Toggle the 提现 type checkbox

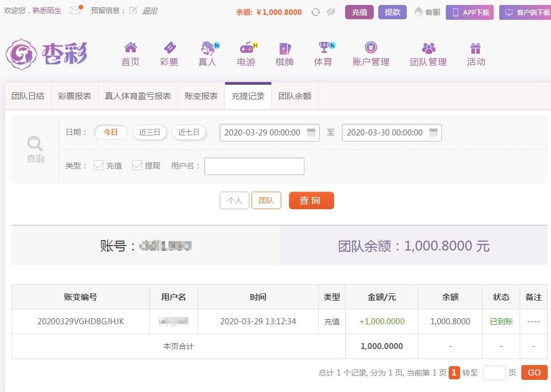[137, 165]
